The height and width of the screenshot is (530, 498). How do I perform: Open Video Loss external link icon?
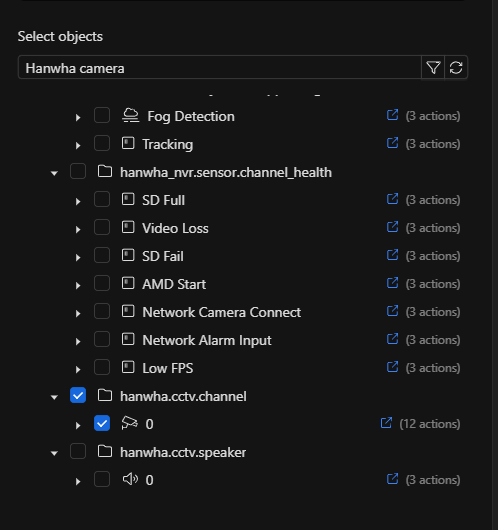[x=392, y=227]
